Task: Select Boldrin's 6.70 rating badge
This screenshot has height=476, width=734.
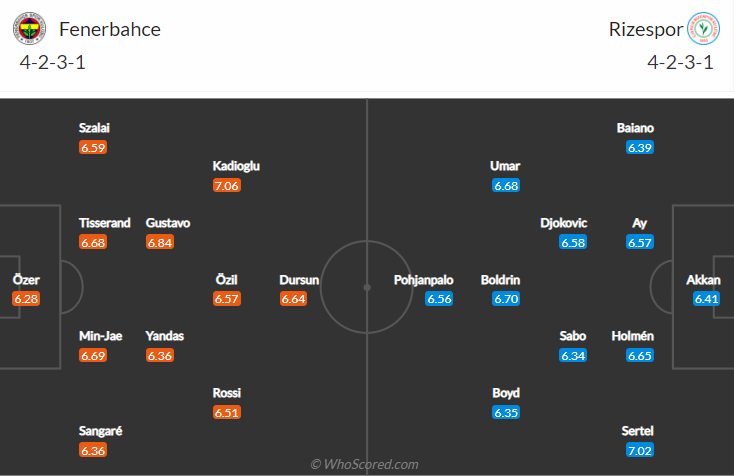Action: [506, 299]
